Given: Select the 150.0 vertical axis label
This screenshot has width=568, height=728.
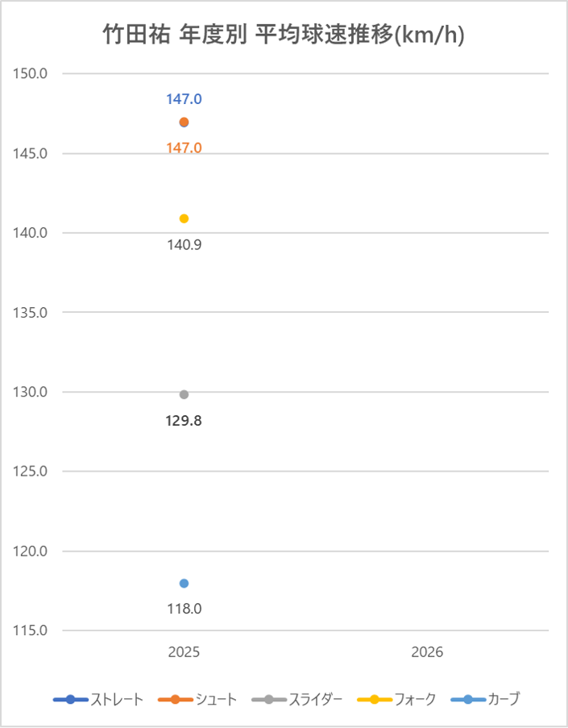Looking at the screenshot, I should (x=31, y=73).
